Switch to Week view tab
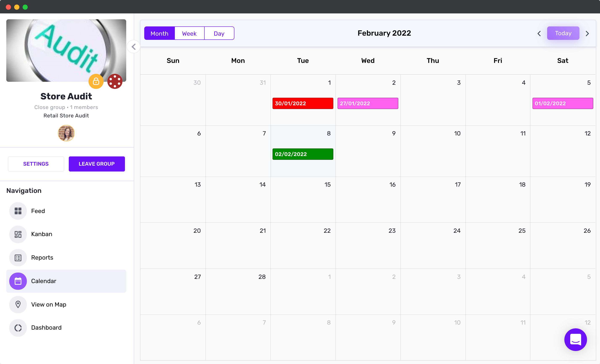Screen dimensions: 600x364 pos(189,33)
